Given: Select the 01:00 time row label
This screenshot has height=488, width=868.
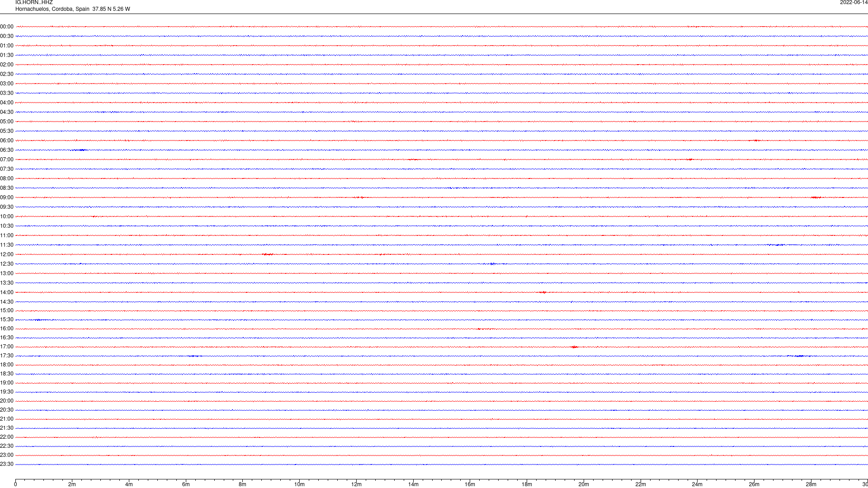Looking at the screenshot, I should coord(7,46).
